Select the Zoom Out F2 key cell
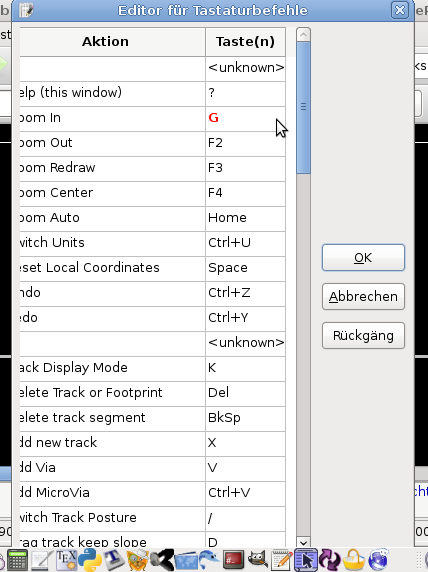The width and height of the screenshot is (428, 572). (246, 143)
